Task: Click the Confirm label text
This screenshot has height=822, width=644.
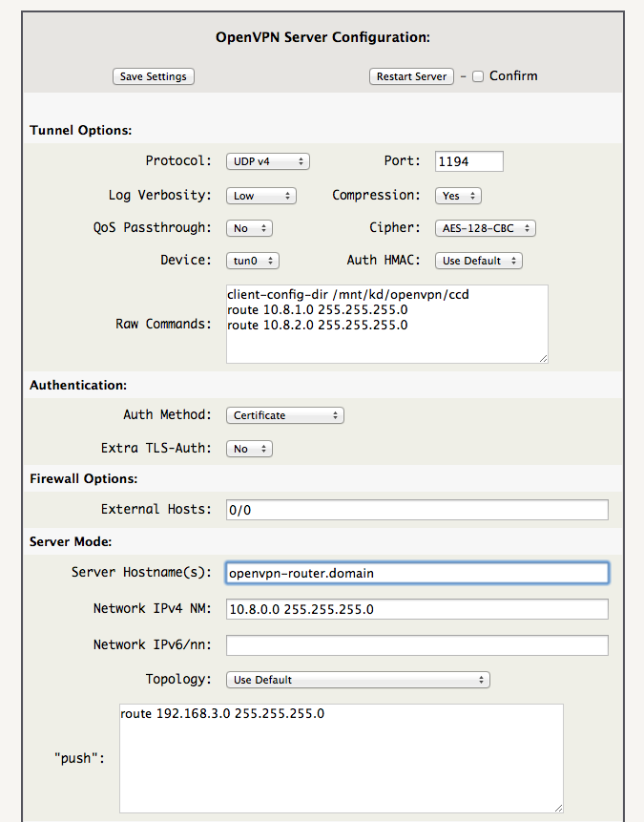Action: tap(513, 76)
